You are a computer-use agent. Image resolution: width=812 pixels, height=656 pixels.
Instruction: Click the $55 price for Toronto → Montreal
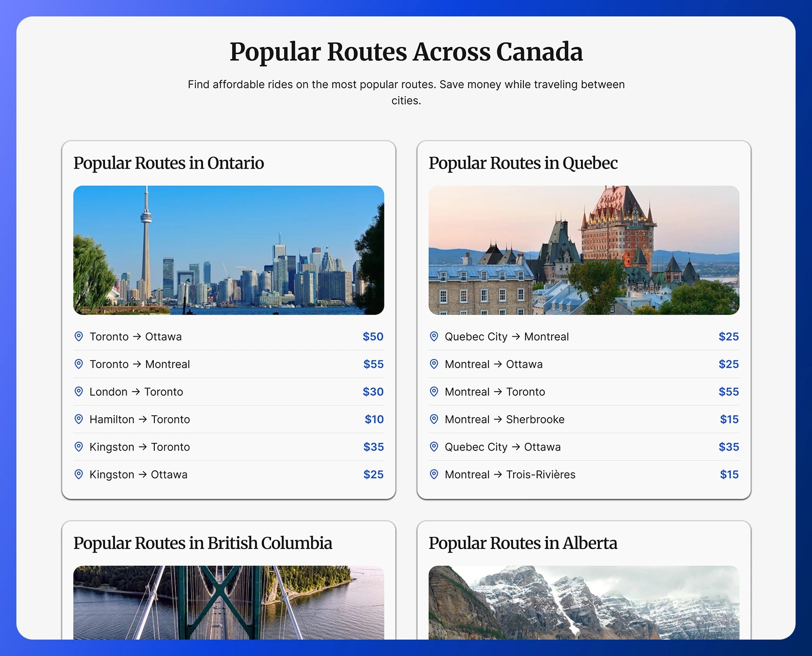point(373,364)
